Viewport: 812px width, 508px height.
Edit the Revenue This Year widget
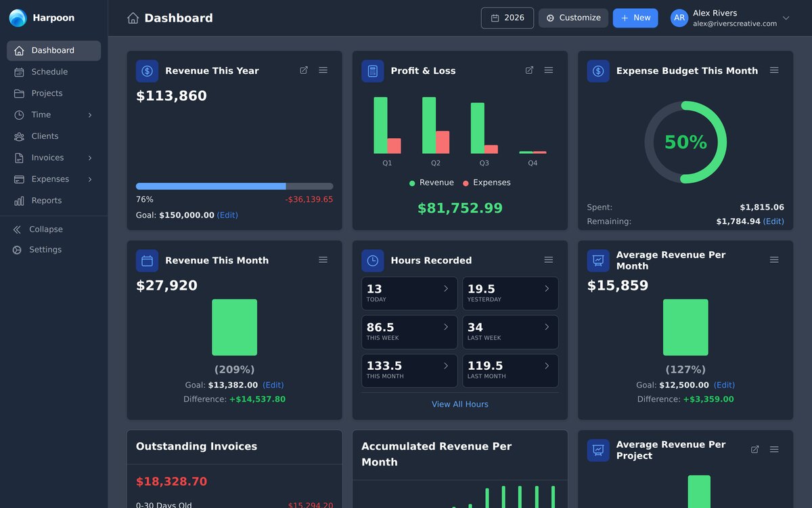tap(304, 70)
